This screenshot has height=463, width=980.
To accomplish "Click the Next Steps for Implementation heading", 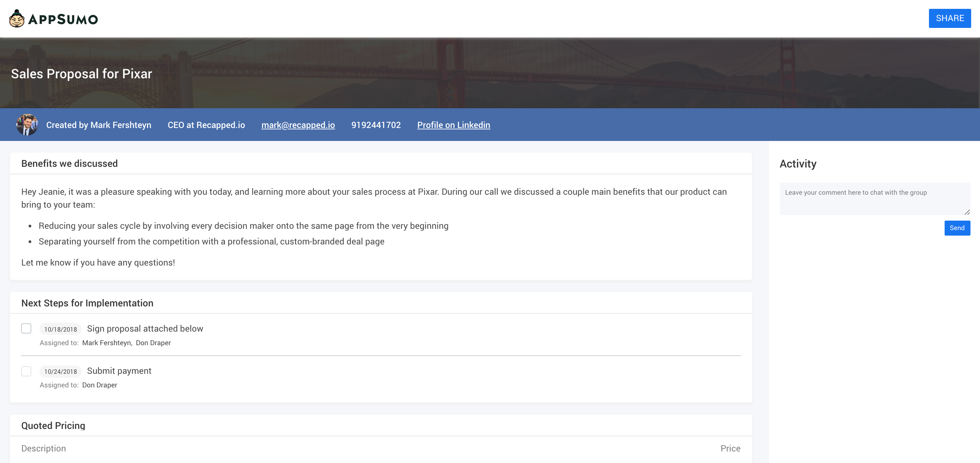I will [x=87, y=303].
